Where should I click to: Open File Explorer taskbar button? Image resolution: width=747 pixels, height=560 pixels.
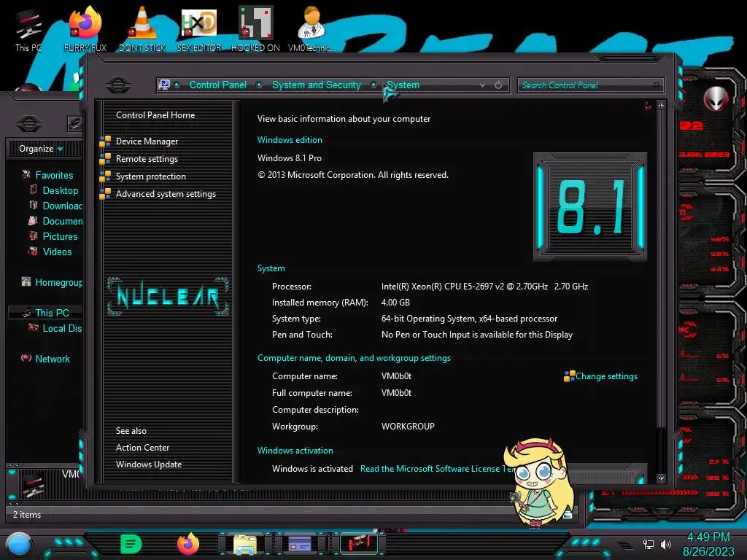245,544
